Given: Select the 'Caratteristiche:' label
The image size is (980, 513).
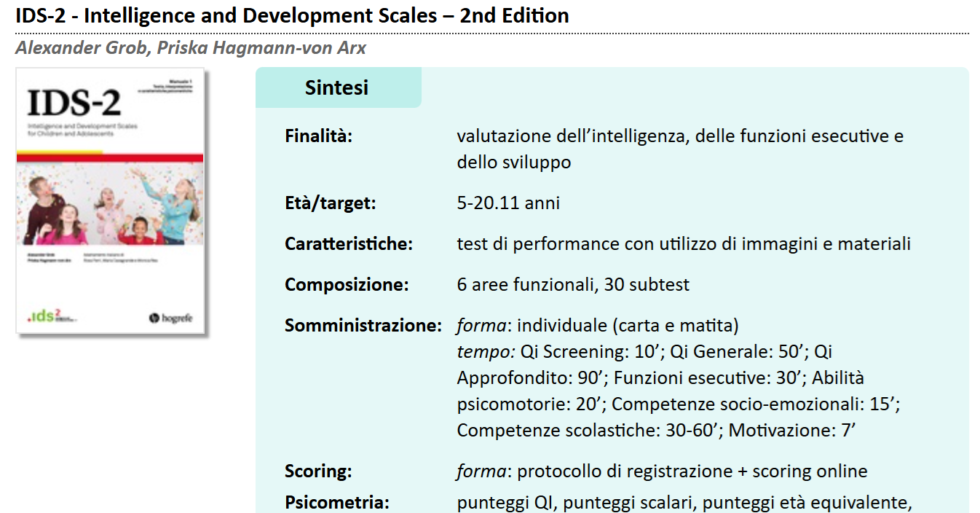Looking at the screenshot, I should click(349, 244).
